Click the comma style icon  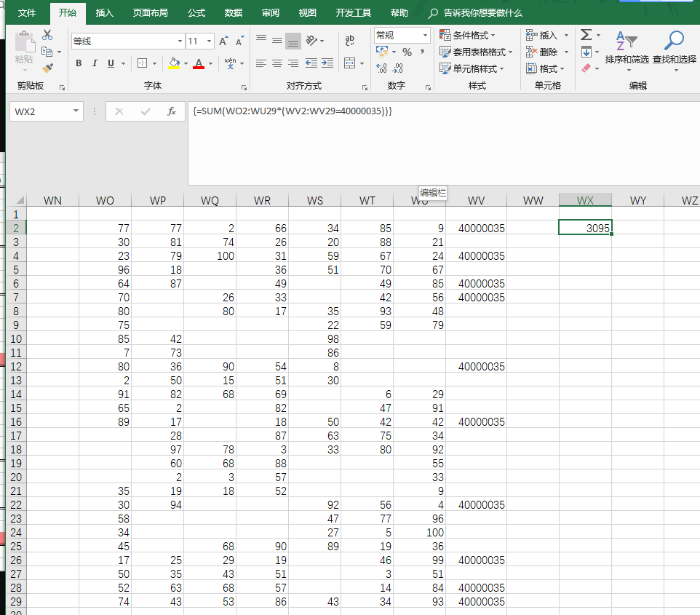(x=422, y=52)
